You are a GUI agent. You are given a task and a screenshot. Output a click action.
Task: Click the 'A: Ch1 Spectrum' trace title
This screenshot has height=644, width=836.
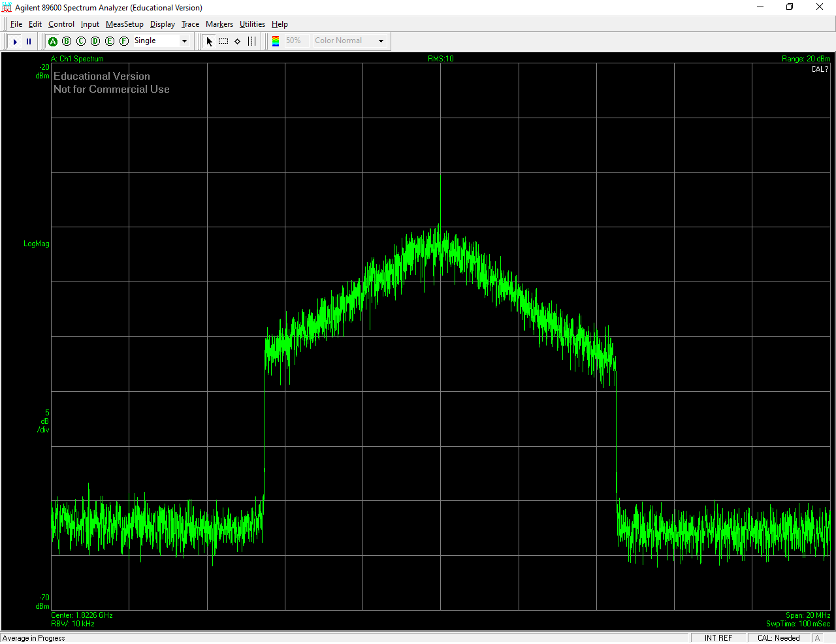pyautogui.click(x=77, y=59)
